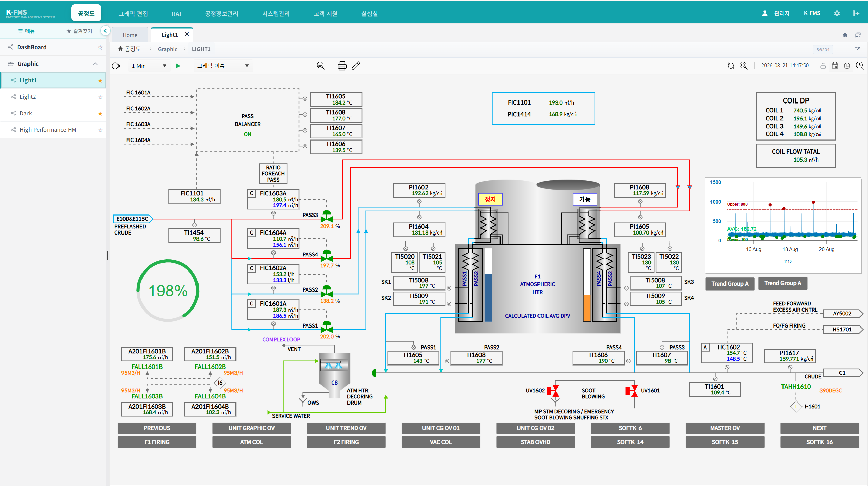This screenshot has width=868, height=486.
Task: Toggle favorite star for DashBoard
Action: 100,47
